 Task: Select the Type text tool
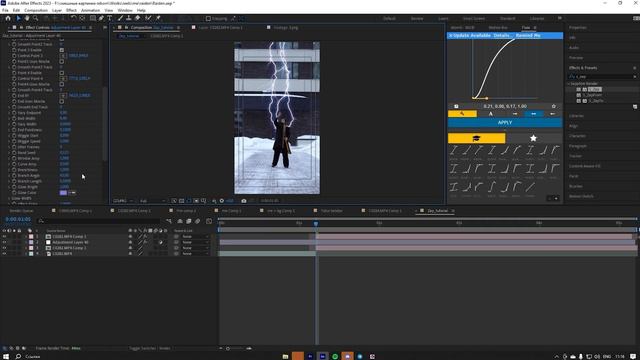pyautogui.click(x=110, y=18)
